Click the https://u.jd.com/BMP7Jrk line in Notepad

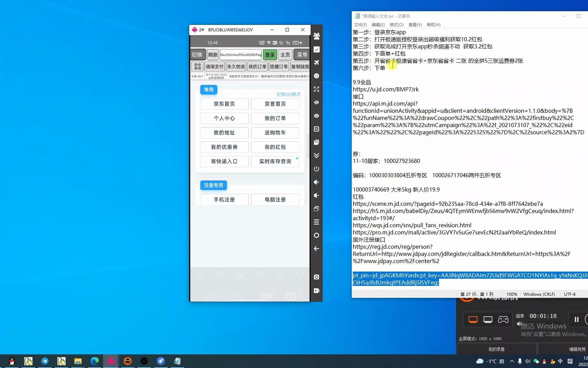[x=386, y=89]
